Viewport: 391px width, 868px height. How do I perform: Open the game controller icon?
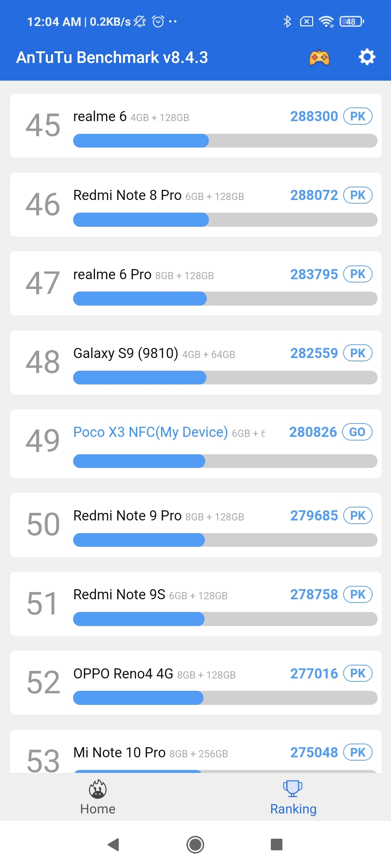319,58
